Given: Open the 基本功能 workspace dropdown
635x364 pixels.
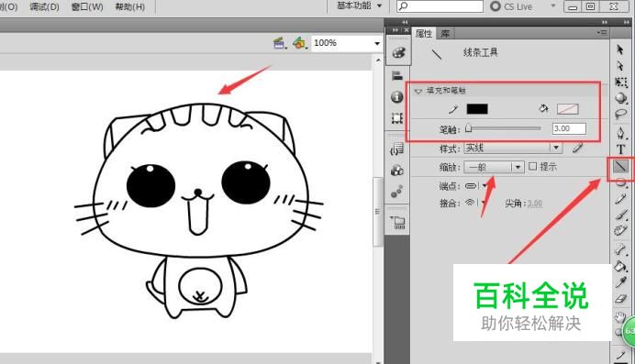Looking at the screenshot, I should [359, 6].
